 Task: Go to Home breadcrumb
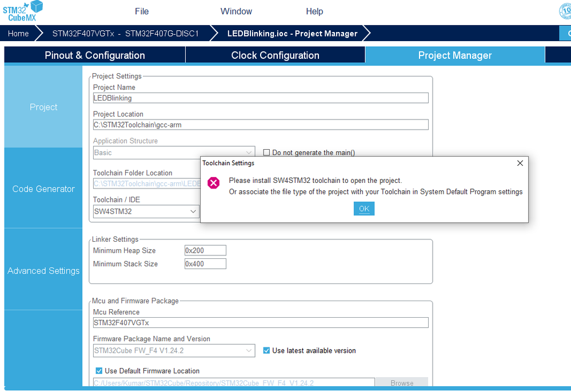(x=18, y=34)
